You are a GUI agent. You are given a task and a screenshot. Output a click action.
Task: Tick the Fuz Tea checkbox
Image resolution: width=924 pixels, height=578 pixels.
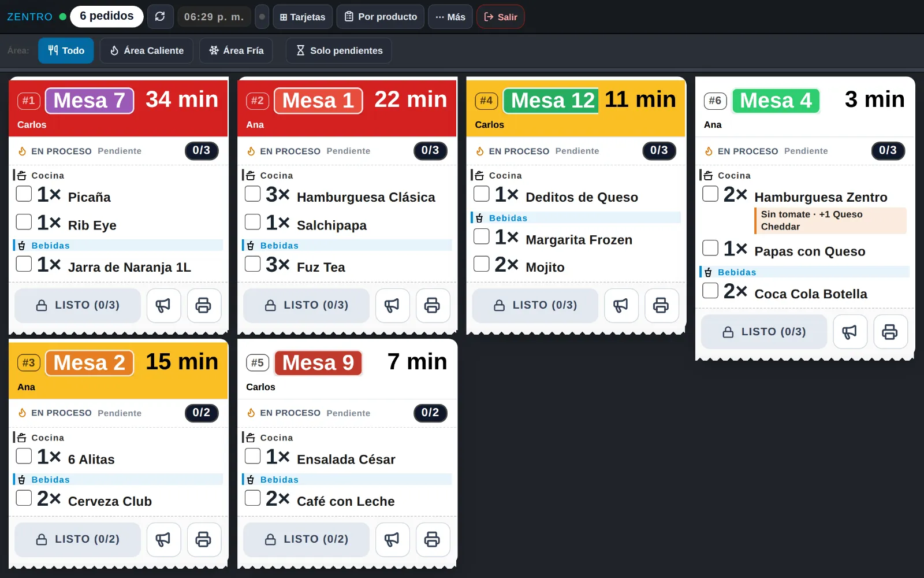point(252,264)
